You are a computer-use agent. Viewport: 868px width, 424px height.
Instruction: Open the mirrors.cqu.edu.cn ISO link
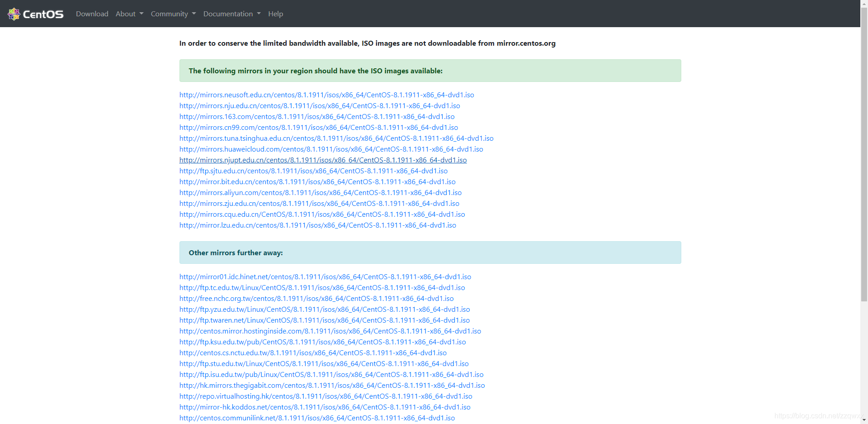pos(322,214)
